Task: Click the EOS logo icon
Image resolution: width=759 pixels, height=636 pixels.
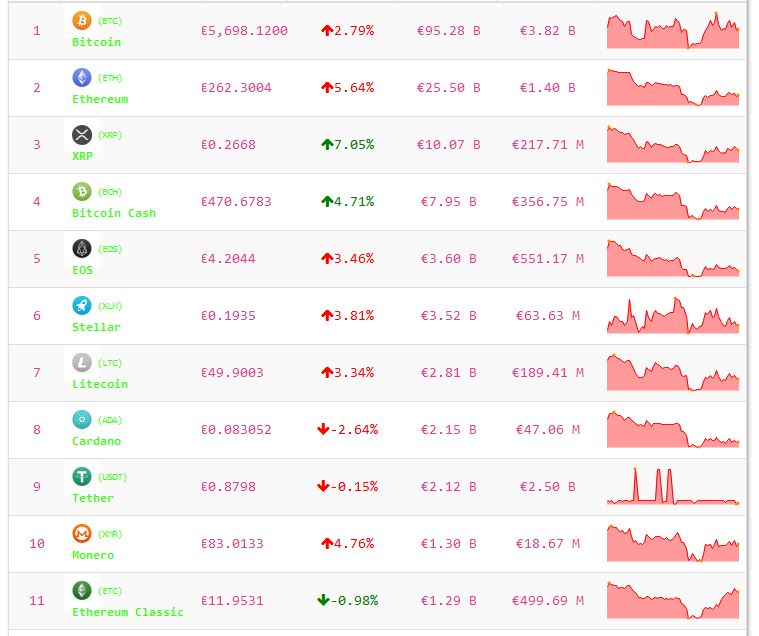Action: coord(82,248)
